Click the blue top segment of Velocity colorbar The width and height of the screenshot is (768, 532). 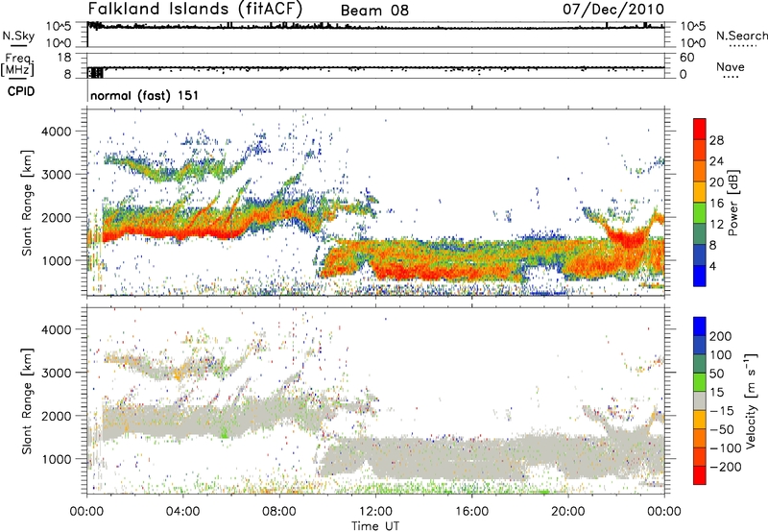[x=700, y=326]
